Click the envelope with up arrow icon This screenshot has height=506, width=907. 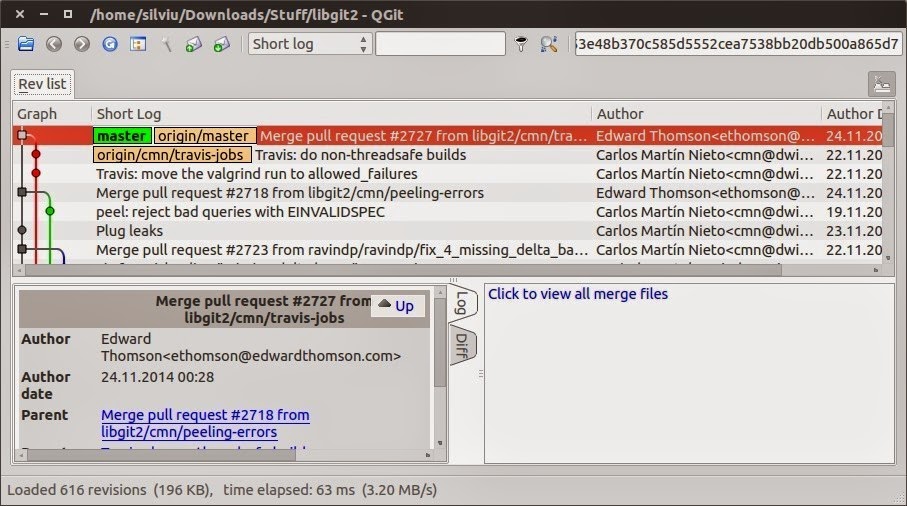(194, 44)
